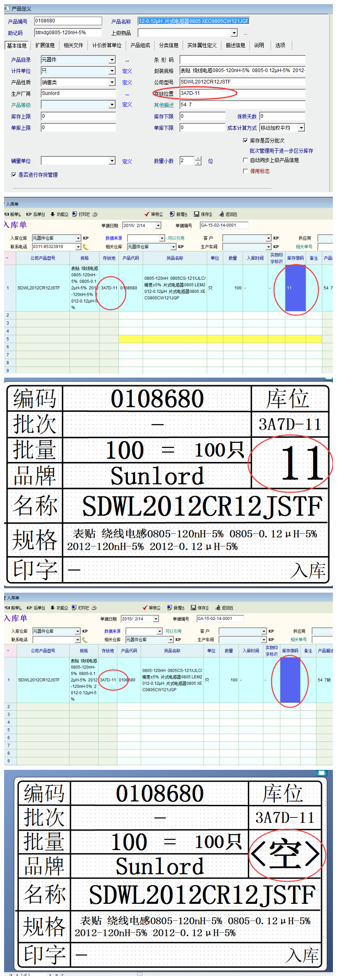Click 定义 link next to 计件单位

pyautogui.click(x=127, y=71)
